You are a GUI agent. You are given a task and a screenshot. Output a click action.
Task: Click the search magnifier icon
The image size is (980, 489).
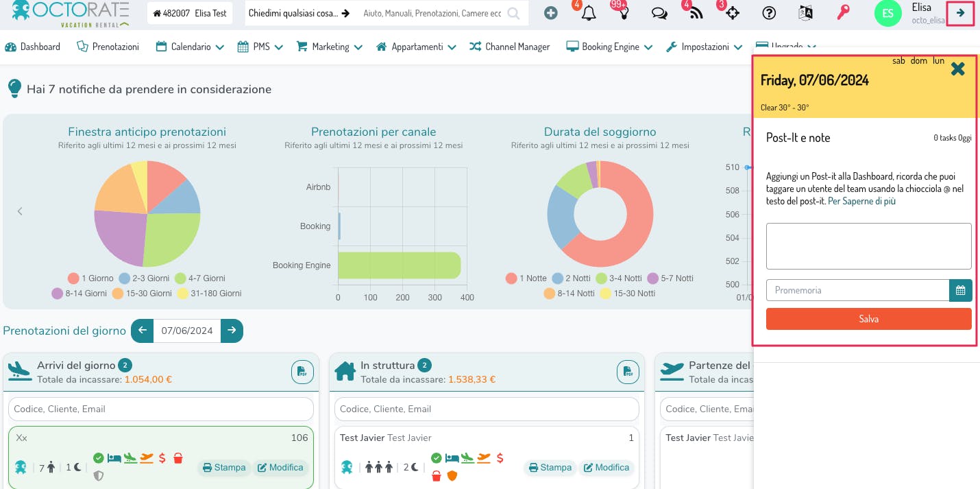(513, 13)
